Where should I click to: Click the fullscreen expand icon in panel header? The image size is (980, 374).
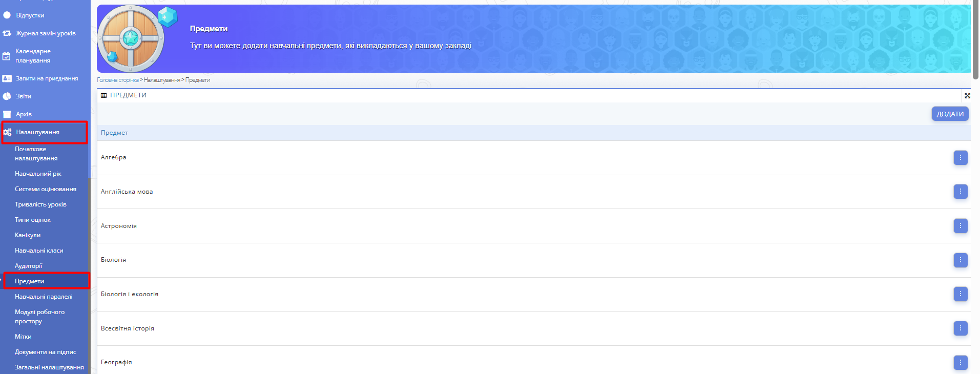coord(967,96)
